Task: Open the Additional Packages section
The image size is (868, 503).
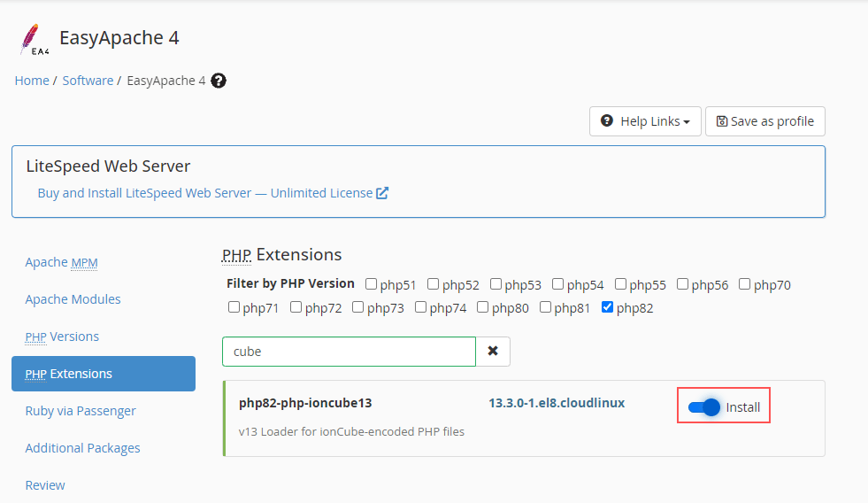Action: click(x=82, y=448)
